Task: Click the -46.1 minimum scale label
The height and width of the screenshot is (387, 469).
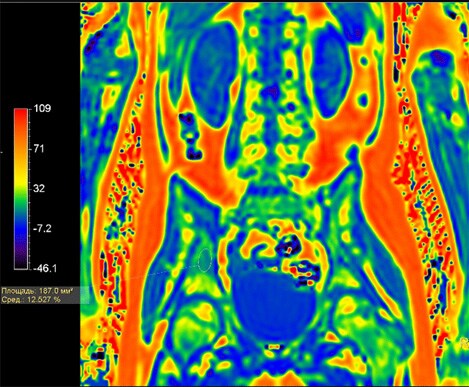Action: tap(45, 268)
